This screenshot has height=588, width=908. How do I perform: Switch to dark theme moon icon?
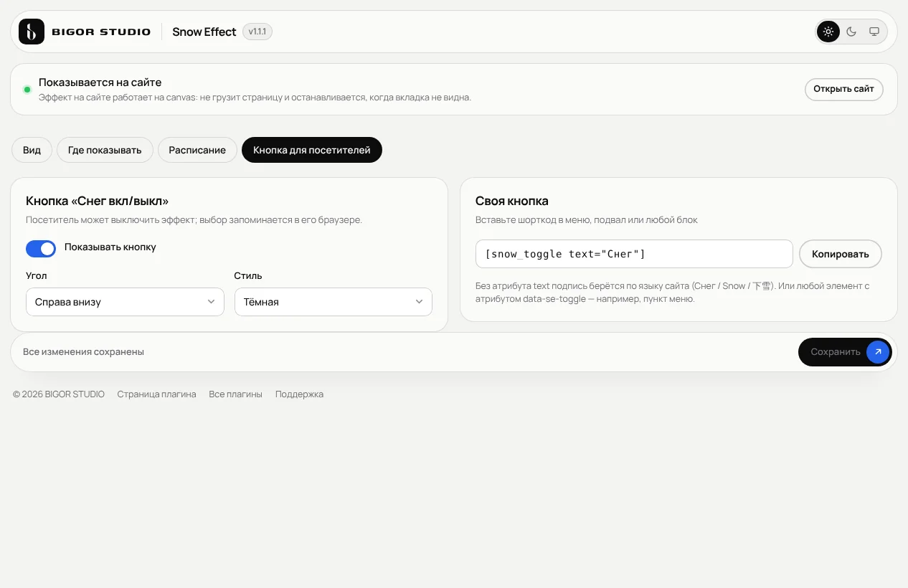click(x=851, y=32)
